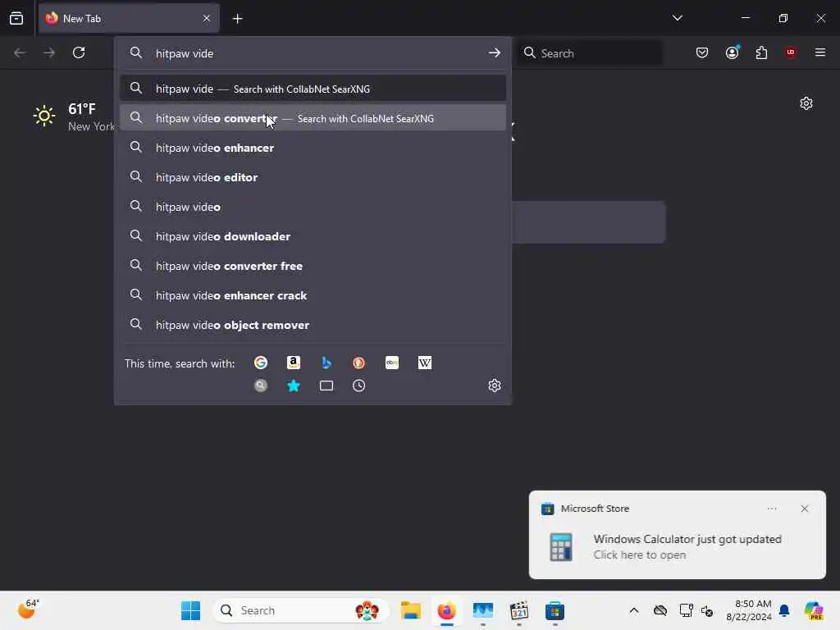Search with Wikipedia one-off icon
The height and width of the screenshot is (630, 840).
tap(425, 363)
